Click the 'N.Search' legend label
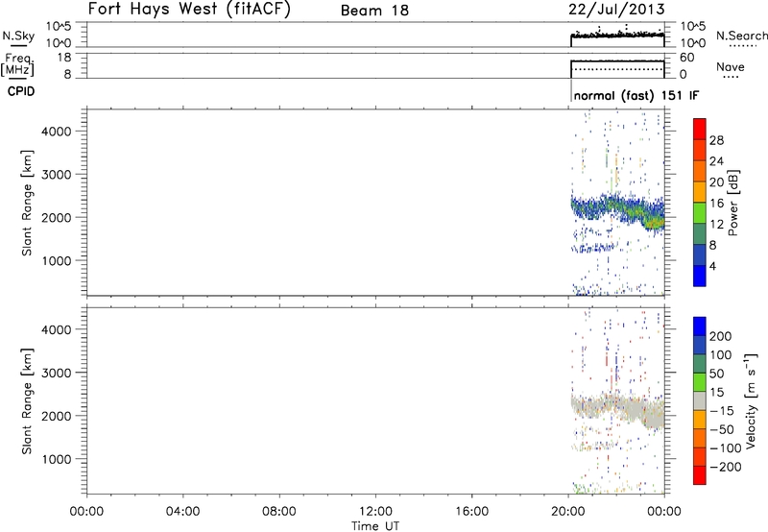This screenshot has height=532, width=768. point(741,36)
